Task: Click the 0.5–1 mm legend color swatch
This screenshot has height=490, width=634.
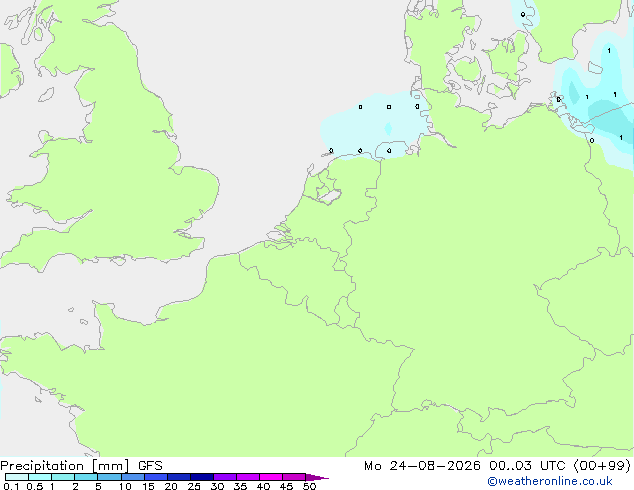Action: point(40,477)
